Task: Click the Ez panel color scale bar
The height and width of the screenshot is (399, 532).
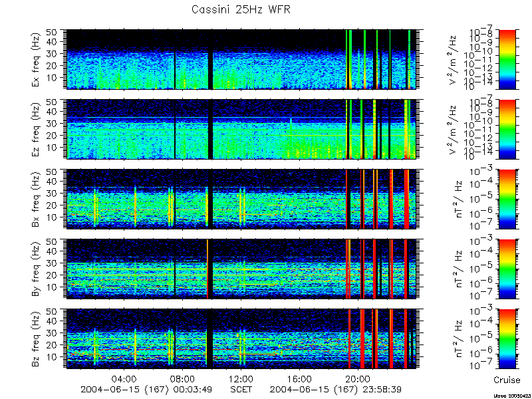Action: pos(507,129)
